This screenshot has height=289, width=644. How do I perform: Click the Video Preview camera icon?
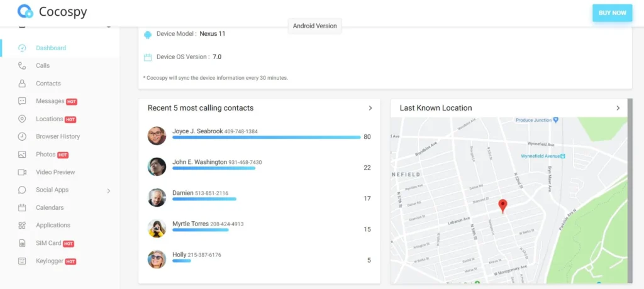point(22,172)
